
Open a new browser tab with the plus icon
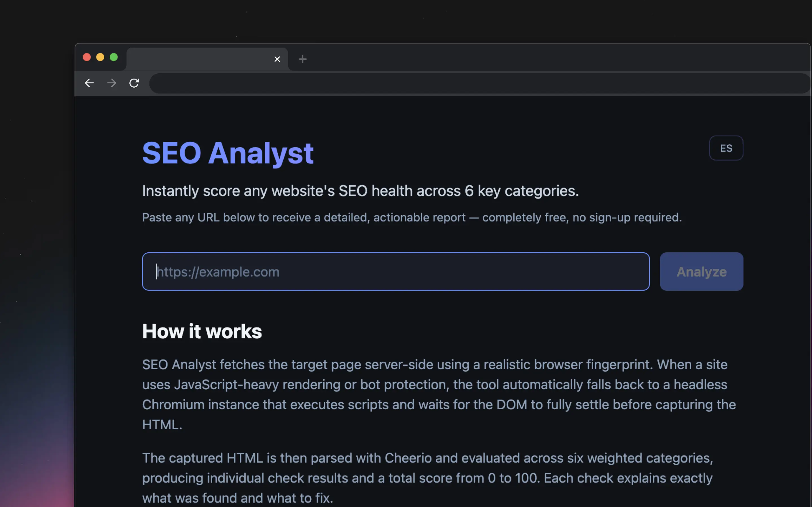coord(302,59)
